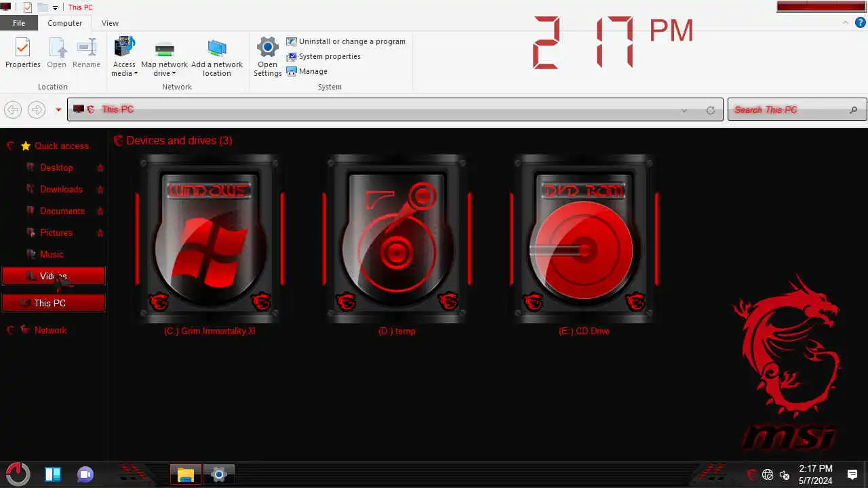This screenshot has width=868, height=488.
Task: Select Pictures in the navigation pane
Action: click(56, 232)
